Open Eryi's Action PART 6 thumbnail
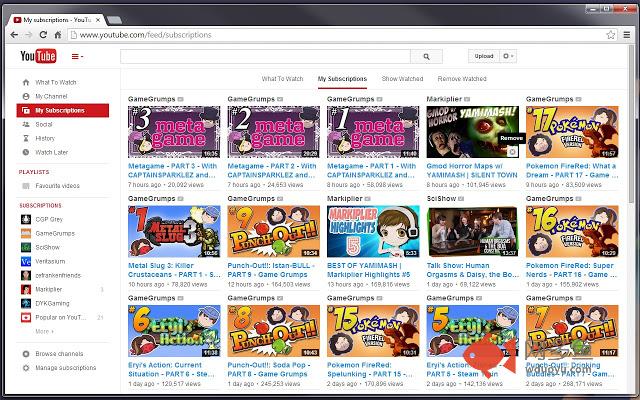The image size is (640, 400). [174, 331]
